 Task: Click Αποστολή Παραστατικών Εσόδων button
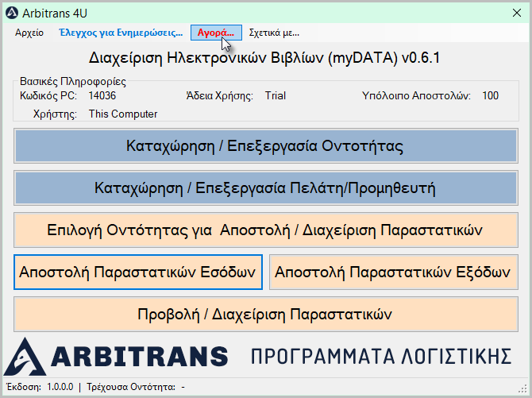click(138, 272)
